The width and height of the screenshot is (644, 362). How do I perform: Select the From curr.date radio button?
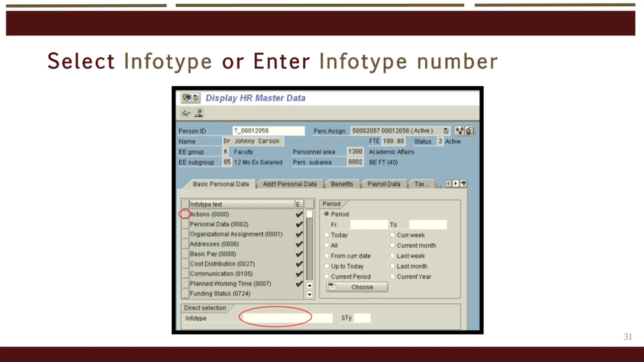point(327,256)
